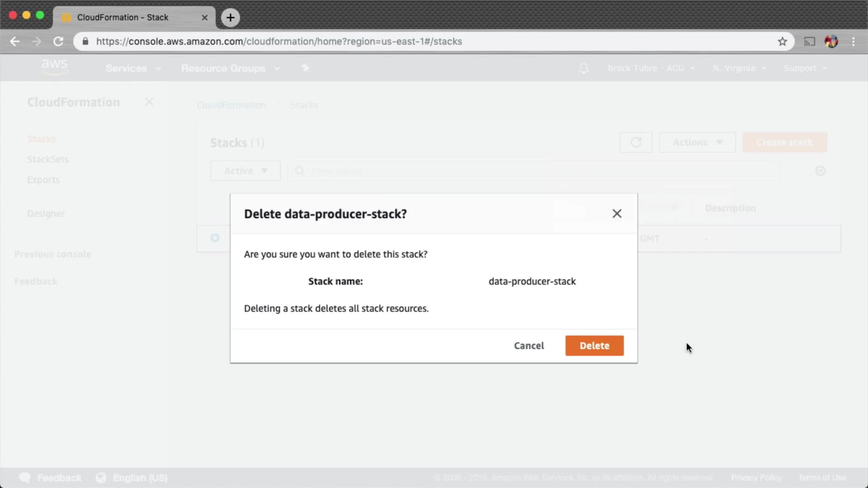Close the delete stack dialog with X
Screen dimensions: 868x488
point(617,214)
